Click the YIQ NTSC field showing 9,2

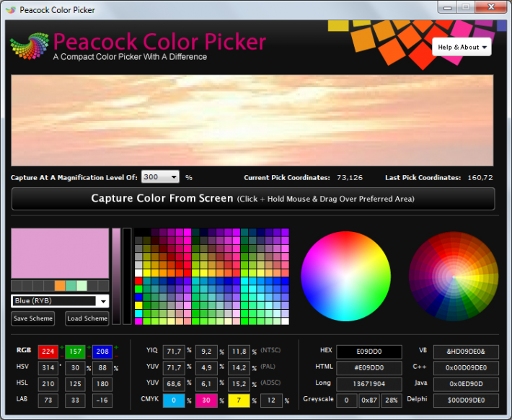pos(206,352)
